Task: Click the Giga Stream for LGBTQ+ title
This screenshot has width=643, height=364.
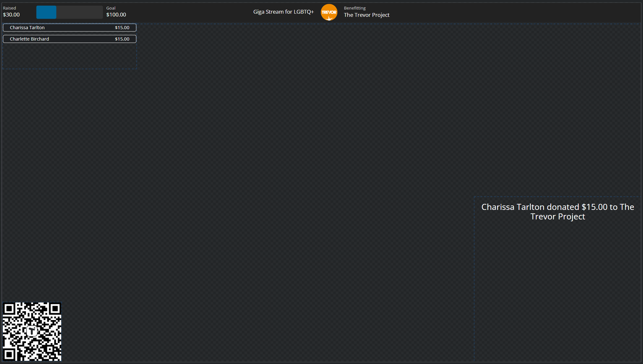Action: [x=283, y=12]
